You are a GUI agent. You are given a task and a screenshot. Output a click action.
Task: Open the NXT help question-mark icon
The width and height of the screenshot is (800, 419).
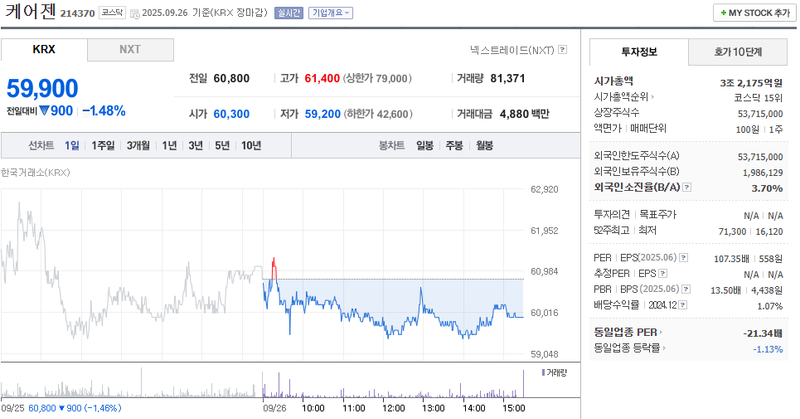(562, 50)
